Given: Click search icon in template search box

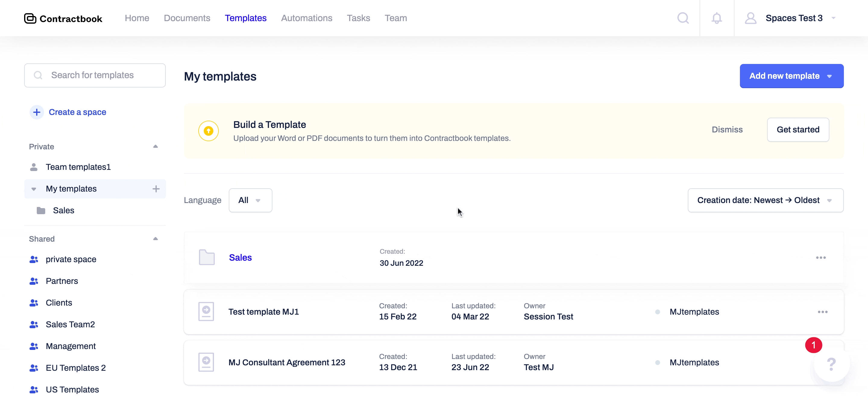Looking at the screenshot, I should [38, 75].
